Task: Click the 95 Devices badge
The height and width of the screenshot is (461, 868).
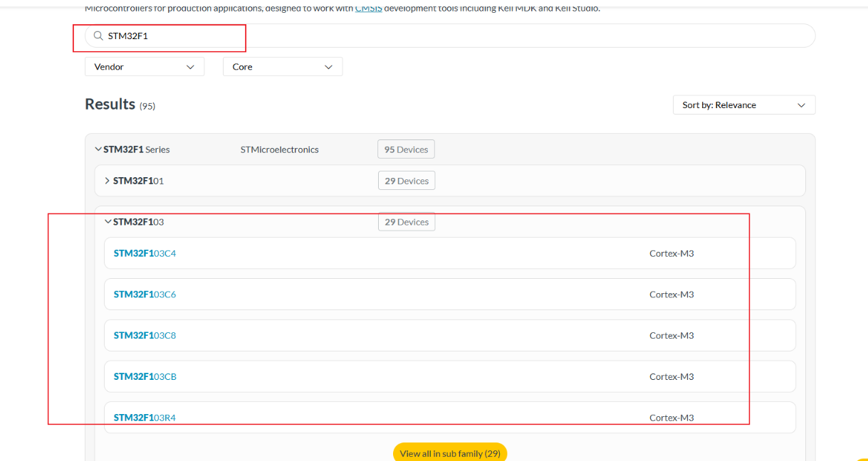Action: tap(406, 149)
